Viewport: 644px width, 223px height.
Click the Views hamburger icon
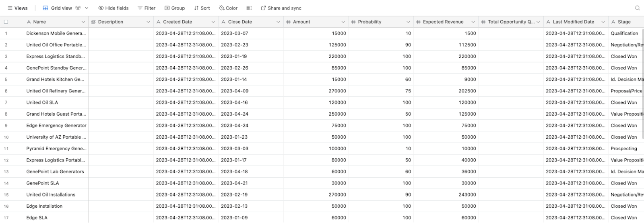point(10,8)
